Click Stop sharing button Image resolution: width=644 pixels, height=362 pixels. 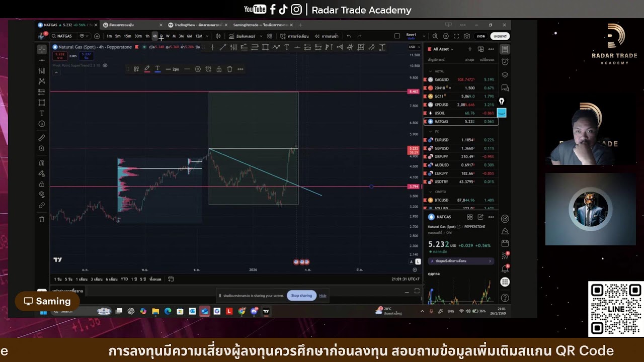[x=301, y=296]
